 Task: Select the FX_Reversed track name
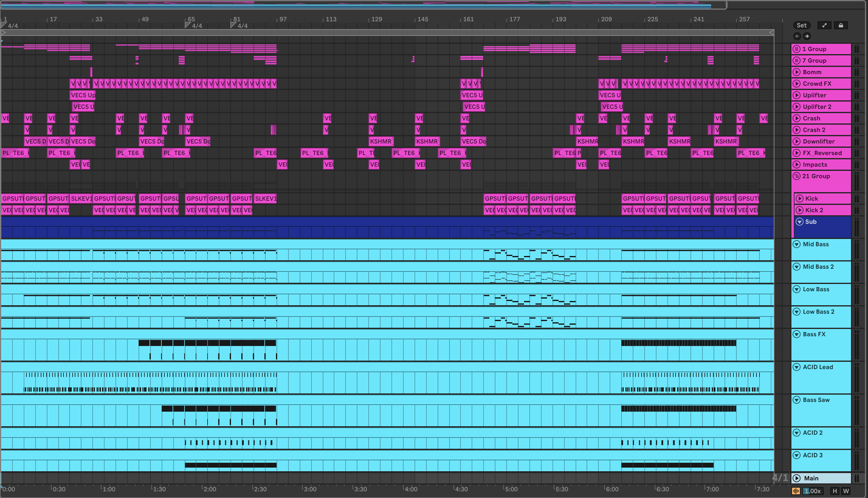(822, 153)
